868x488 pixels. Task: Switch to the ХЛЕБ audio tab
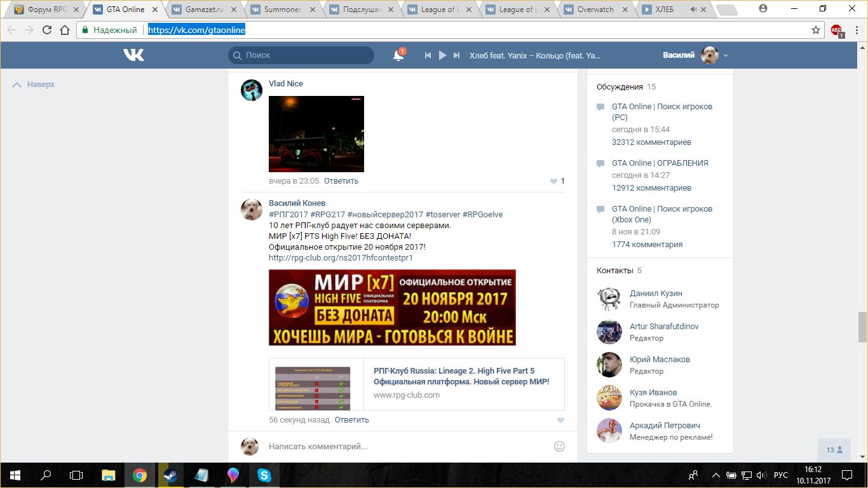coord(675,10)
